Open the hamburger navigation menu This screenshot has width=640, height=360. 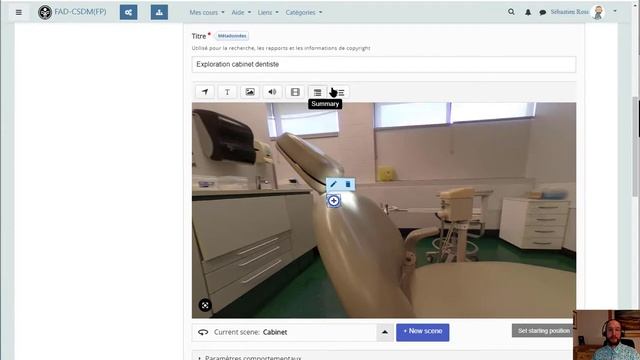pos(19,12)
